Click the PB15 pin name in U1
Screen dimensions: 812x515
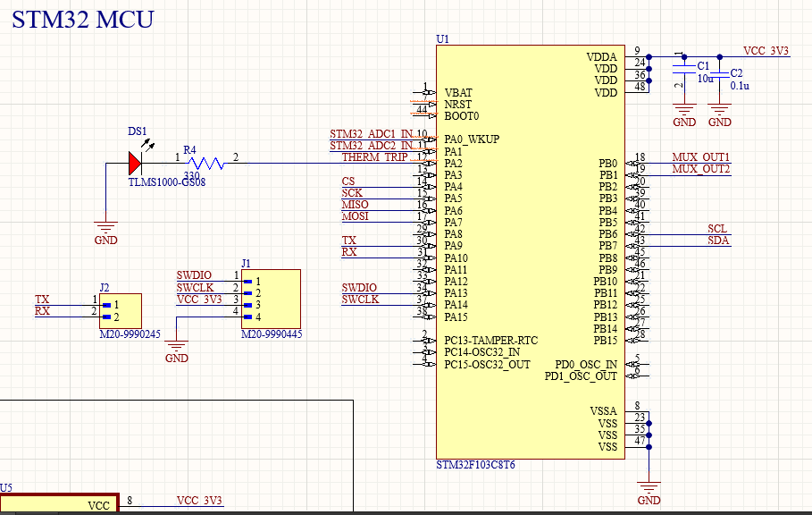click(606, 341)
